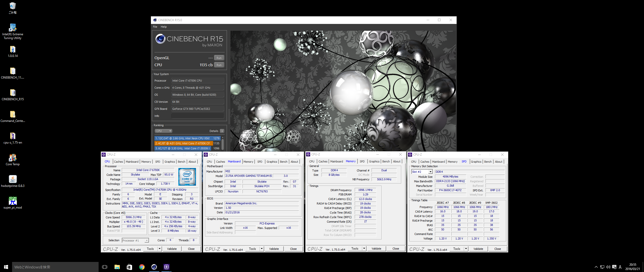Image resolution: width=644 pixels, height=272 pixels.
Task: Click the Part Number F4-3600C17-4GTZ field
Action: pos(450,190)
